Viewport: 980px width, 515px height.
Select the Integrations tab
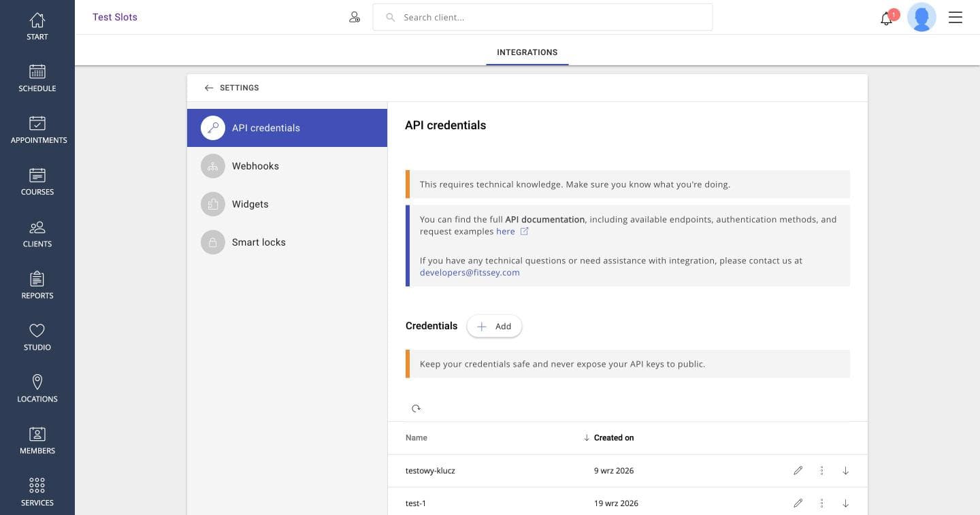(x=527, y=52)
